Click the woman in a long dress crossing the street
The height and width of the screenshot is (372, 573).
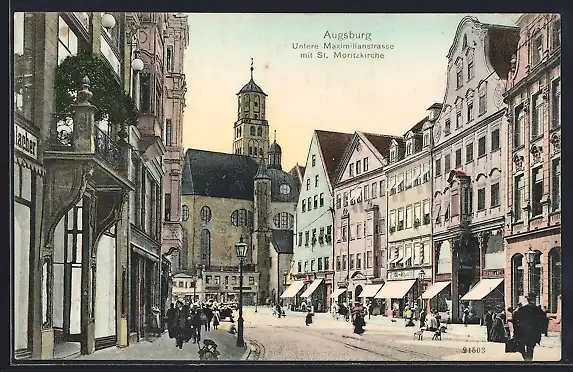coord(358,319)
